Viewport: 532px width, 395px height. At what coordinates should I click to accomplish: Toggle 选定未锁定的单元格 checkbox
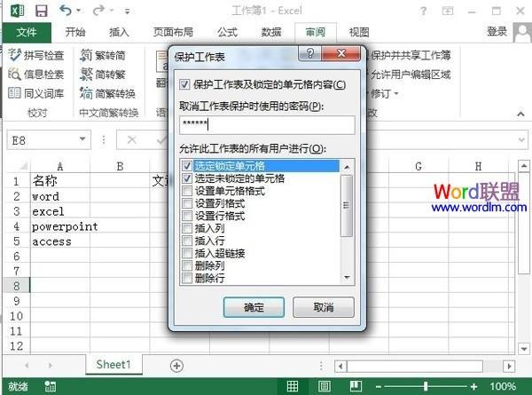pyautogui.click(x=187, y=178)
